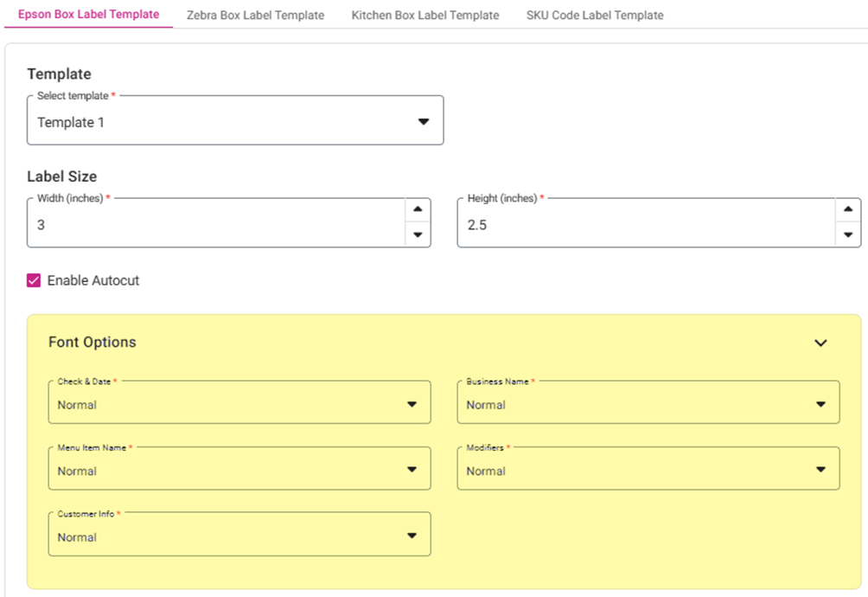The height and width of the screenshot is (597, 868).
Task: Open the Kitchen Box Label Template tab
Action: (x=424, y=15)
